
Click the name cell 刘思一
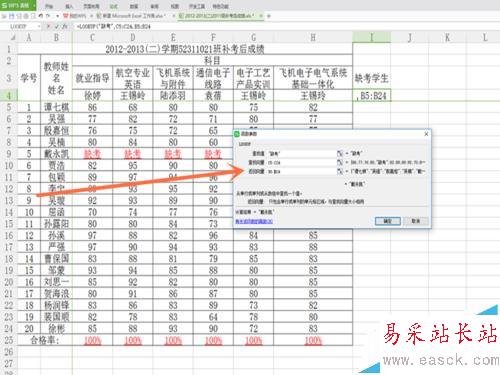coord(56,282)
